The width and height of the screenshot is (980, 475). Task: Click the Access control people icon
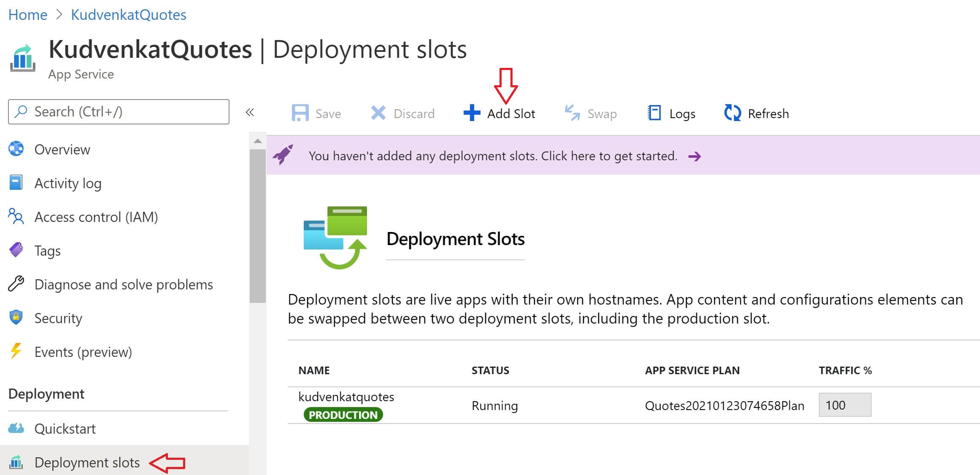pyautogui.click(x=16, y=216)
